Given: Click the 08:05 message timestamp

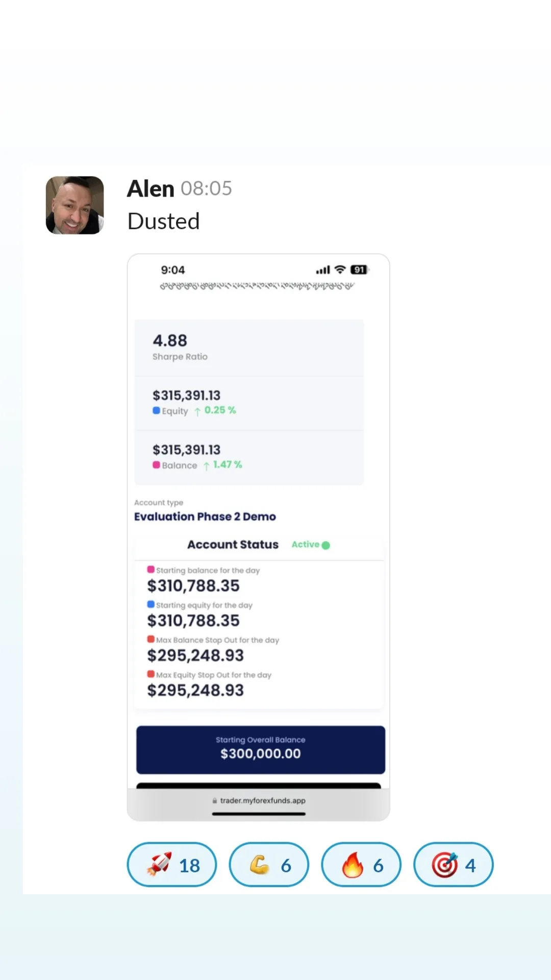Looking at the screenshot, I should tap(206, 189).
